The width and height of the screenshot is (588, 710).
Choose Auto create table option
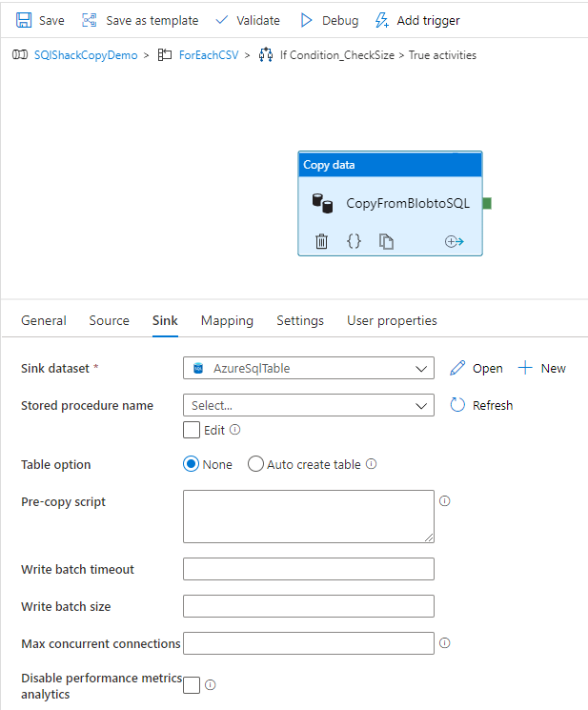coord(255,464)
